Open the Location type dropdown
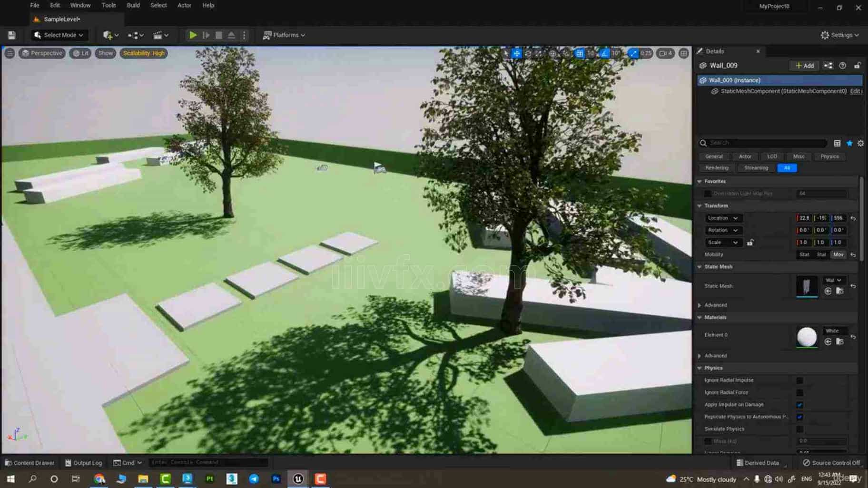The height and width of the screenshot is (488, 868). tap(723, 218)
